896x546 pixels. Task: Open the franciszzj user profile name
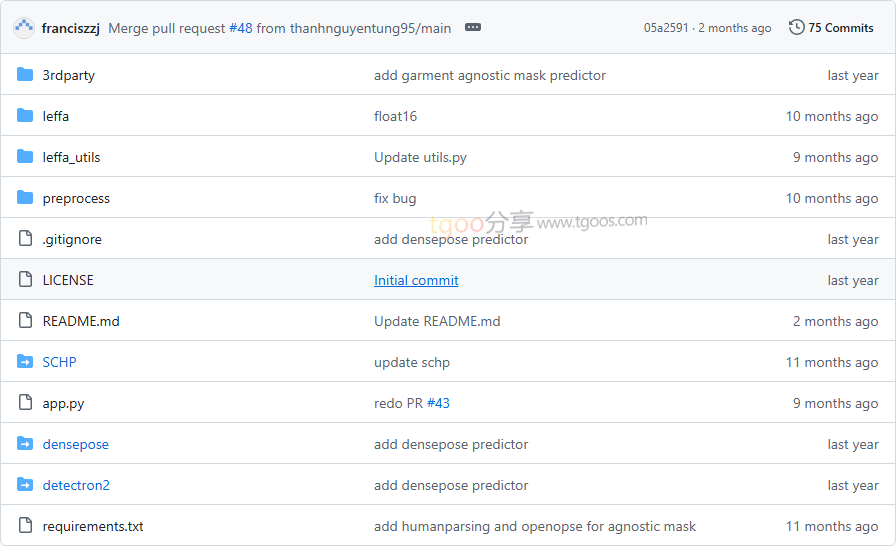coord(71,28)
